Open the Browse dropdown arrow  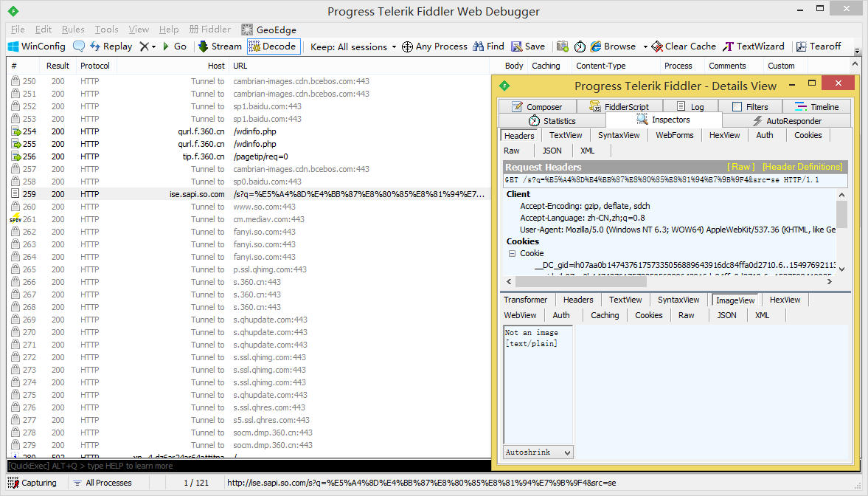point(645,47)
